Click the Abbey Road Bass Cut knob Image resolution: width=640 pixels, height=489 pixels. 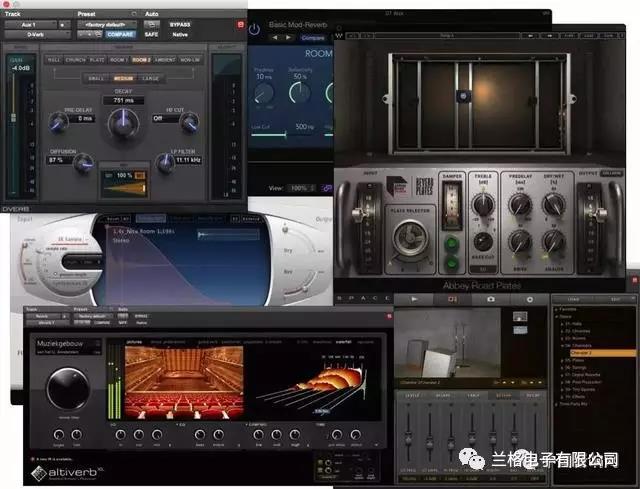coord(483,242)
